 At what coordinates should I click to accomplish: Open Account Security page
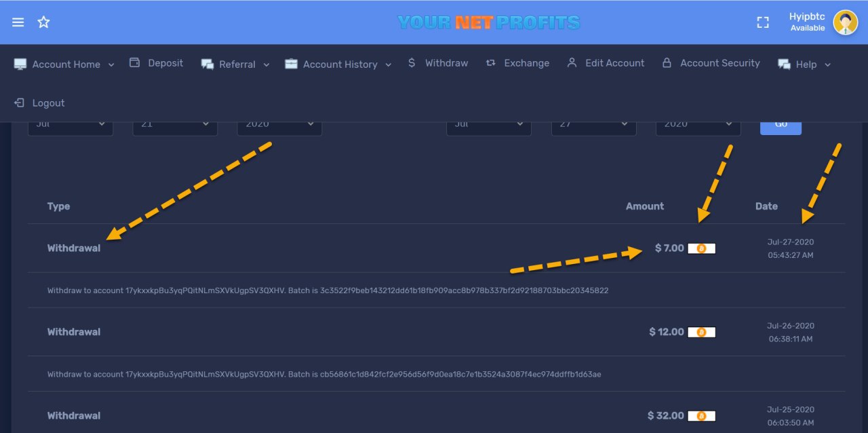tap(720, 63)
